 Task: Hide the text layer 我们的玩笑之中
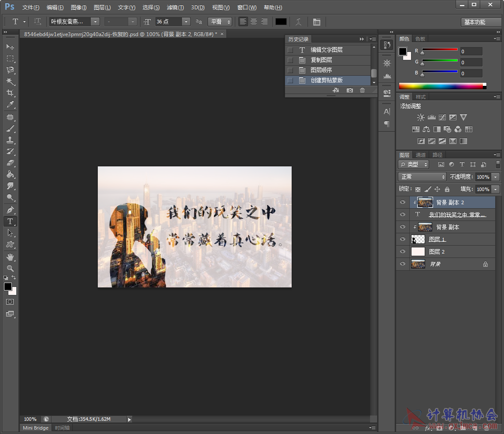402,214
